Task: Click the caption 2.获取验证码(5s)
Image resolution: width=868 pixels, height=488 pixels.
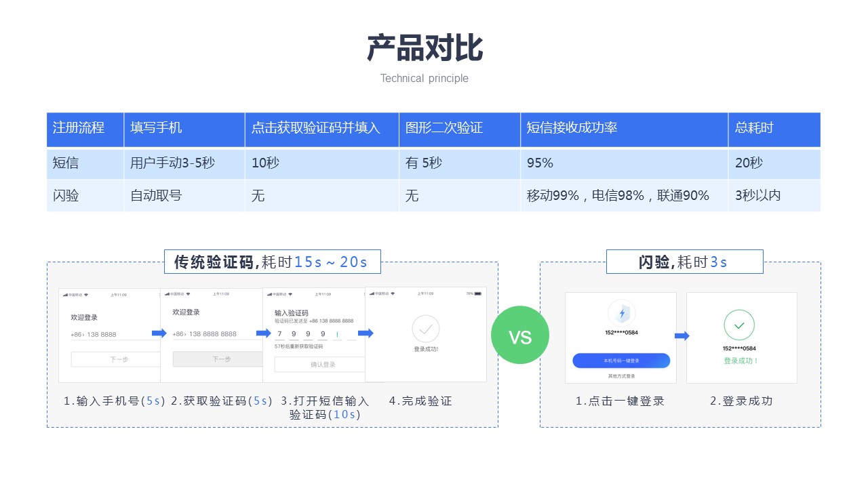Action: coord(222,401)
